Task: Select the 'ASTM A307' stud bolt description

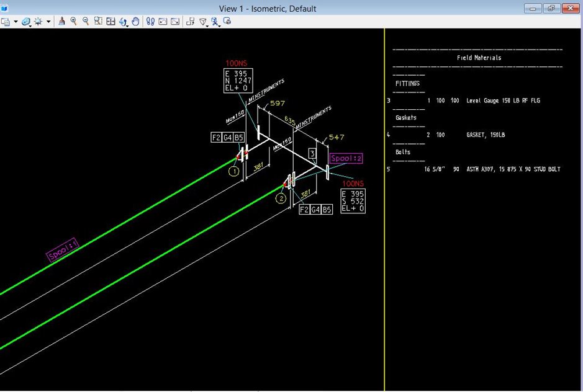Action: 513,169
